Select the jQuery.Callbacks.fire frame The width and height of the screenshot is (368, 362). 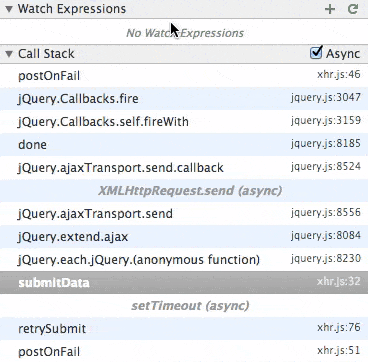(x=184, y=99)
